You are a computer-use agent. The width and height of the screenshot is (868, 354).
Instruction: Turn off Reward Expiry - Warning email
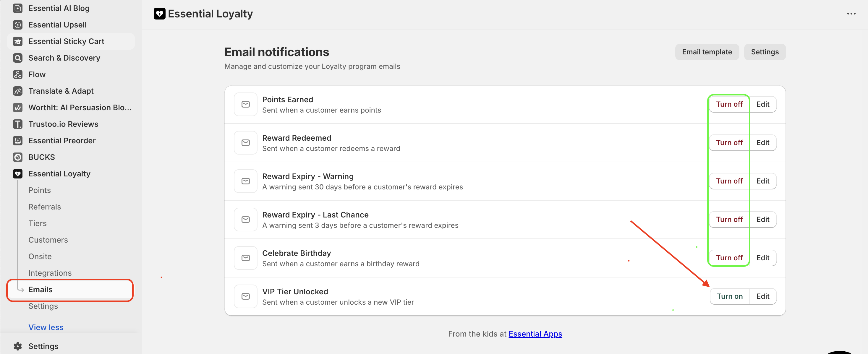click(729, 181)
